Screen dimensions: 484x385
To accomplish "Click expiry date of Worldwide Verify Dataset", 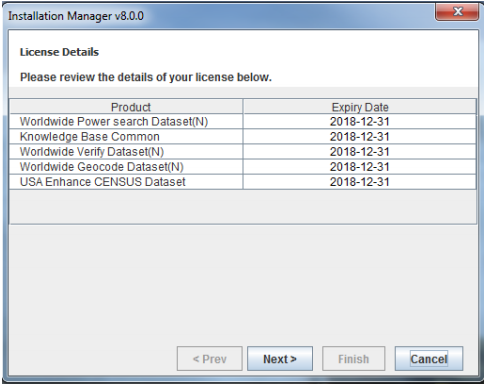I will (360, 152).
